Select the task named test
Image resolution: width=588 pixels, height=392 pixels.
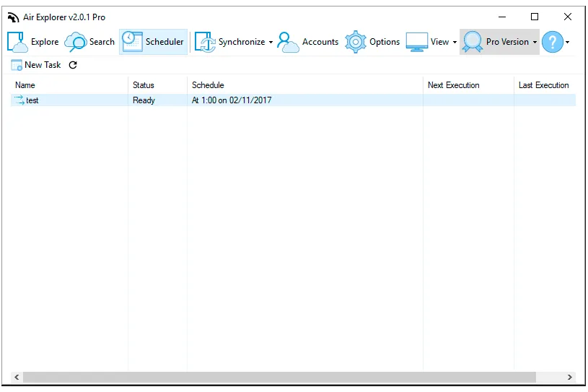click(x=32, y=100)
